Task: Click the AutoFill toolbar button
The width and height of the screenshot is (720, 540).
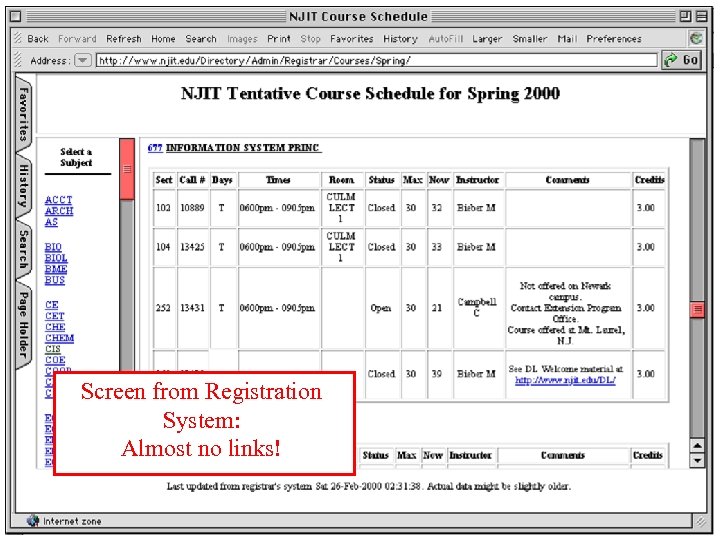Action: [x=445, y=39]
